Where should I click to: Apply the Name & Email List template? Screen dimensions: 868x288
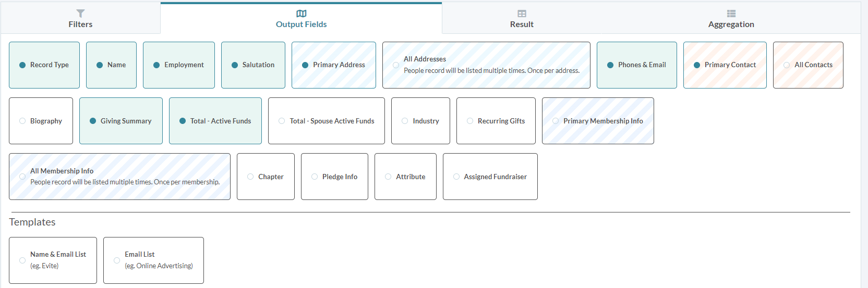(x=53, y=260)
